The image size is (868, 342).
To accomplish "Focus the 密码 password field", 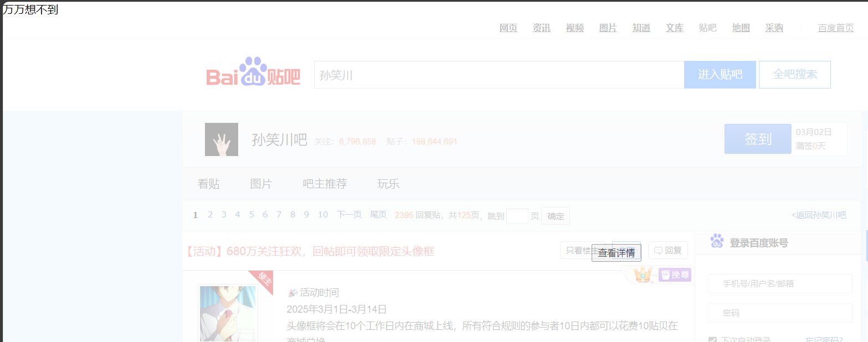I will (780, 313).
